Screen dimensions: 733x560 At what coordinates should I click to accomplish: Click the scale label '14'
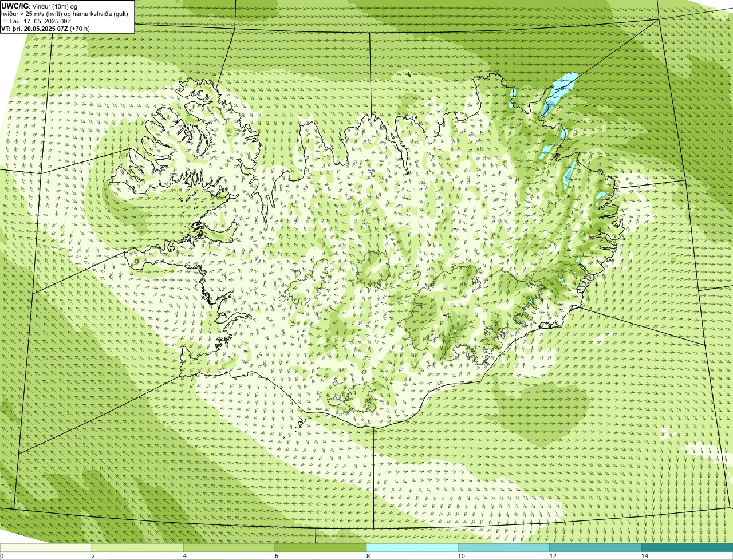tap(644, 556)
